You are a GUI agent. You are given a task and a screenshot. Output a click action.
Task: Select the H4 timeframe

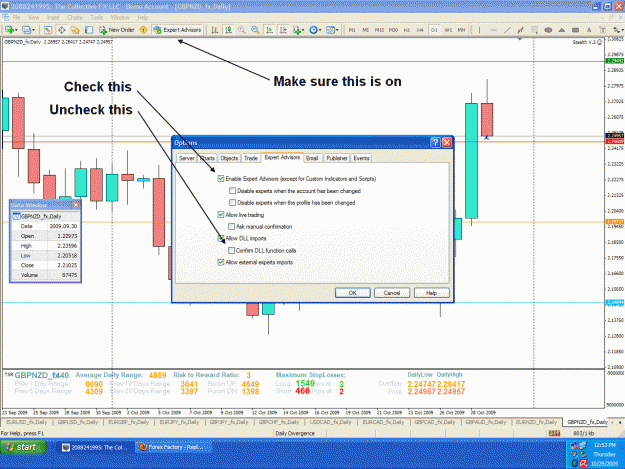(x=420, y=30)
